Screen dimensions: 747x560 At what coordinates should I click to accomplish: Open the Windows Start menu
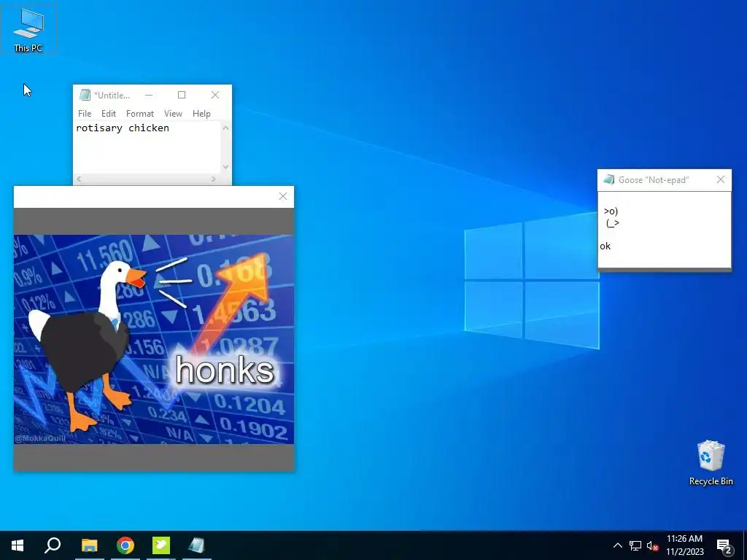click(18, 545)
